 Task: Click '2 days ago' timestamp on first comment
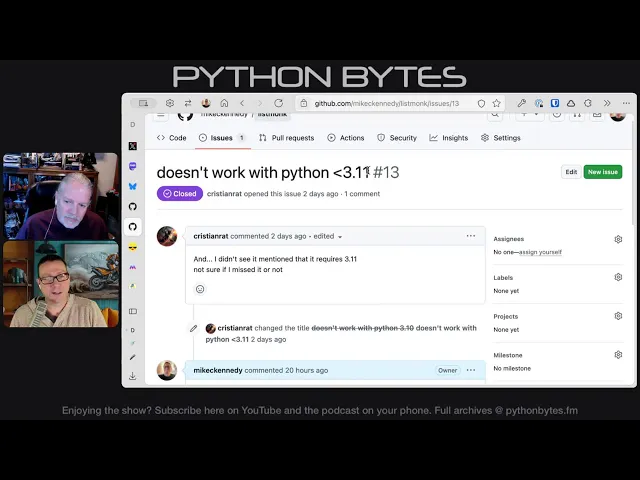pos(289,236)
